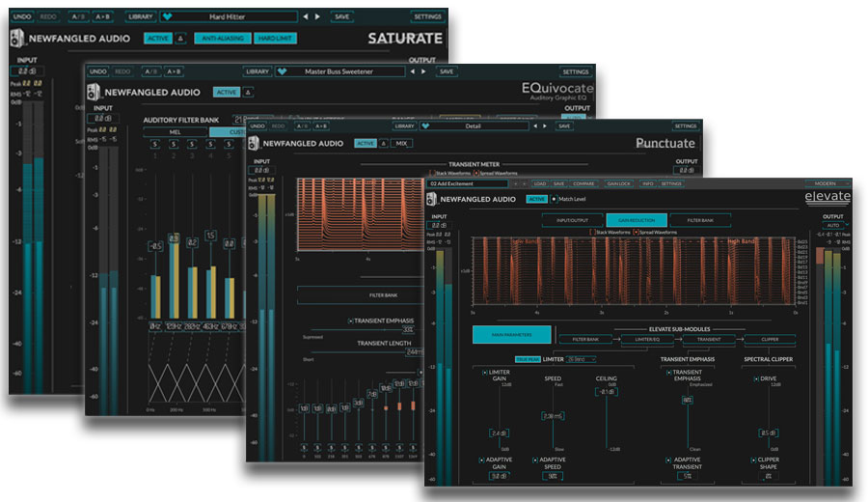
Task: Solo band 4 in EQuivocate
Action: (x=210, y=144)
